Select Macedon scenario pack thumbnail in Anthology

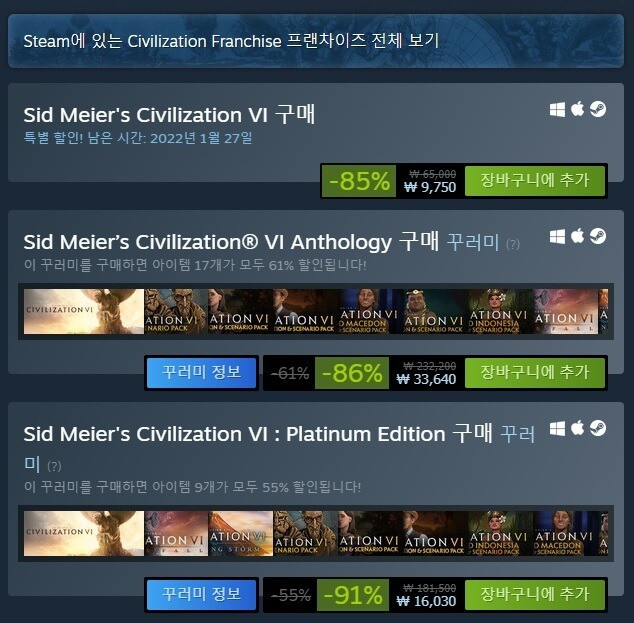tap(371, 311)
